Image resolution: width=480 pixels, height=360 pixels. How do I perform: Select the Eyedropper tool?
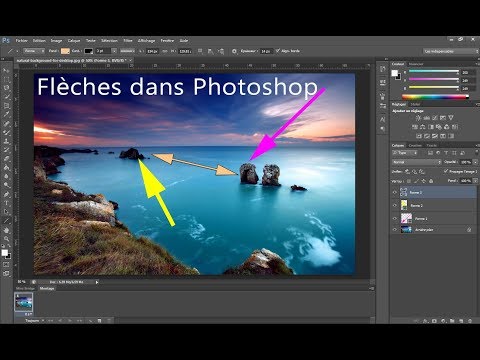coord(6,114)
